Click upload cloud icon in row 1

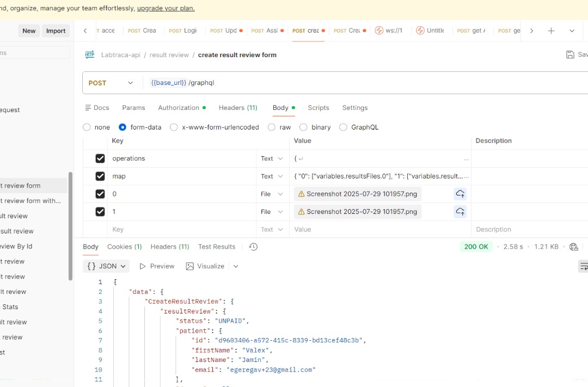[460, 212]
